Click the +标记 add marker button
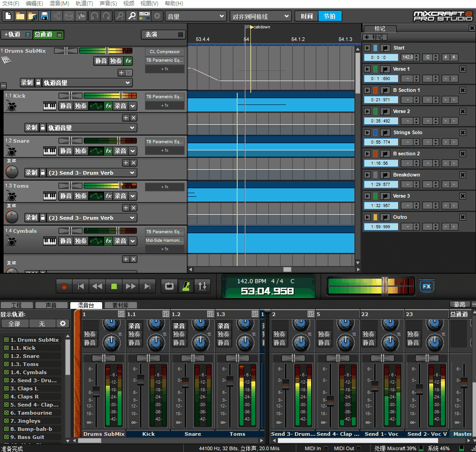476x452 pixels. tap(375, 37)
